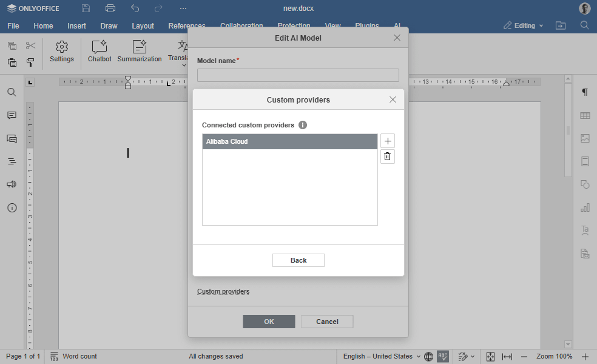The height and width of the screenshot is (364, 597).
Task: Open the Chat panel in left sidebar
Action: coord(12,138)
